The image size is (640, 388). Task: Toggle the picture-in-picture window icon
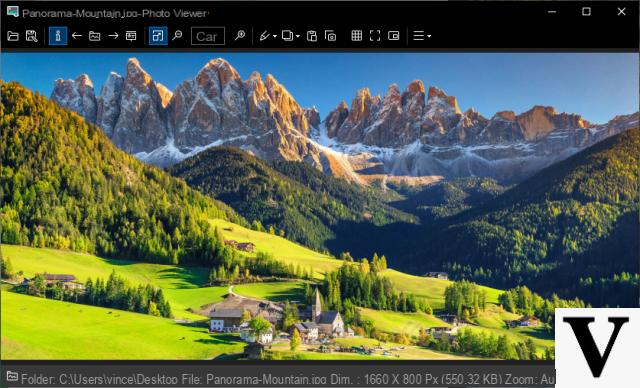393,36
